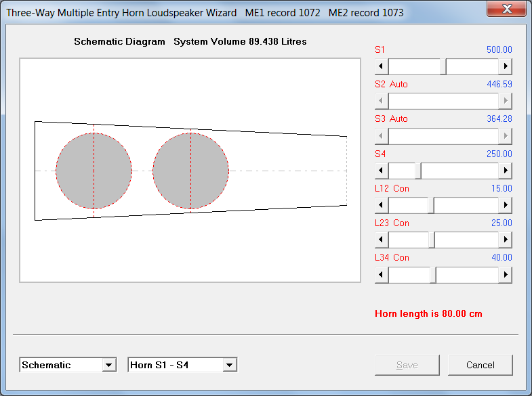Click the L12 Con slider left arrow

click(x=382, y=205)
